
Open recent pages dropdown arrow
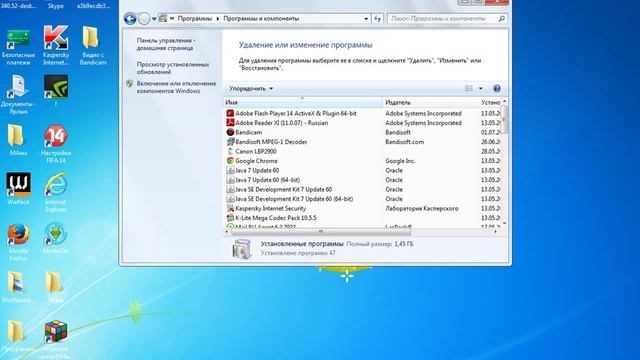tap(154, 19)
